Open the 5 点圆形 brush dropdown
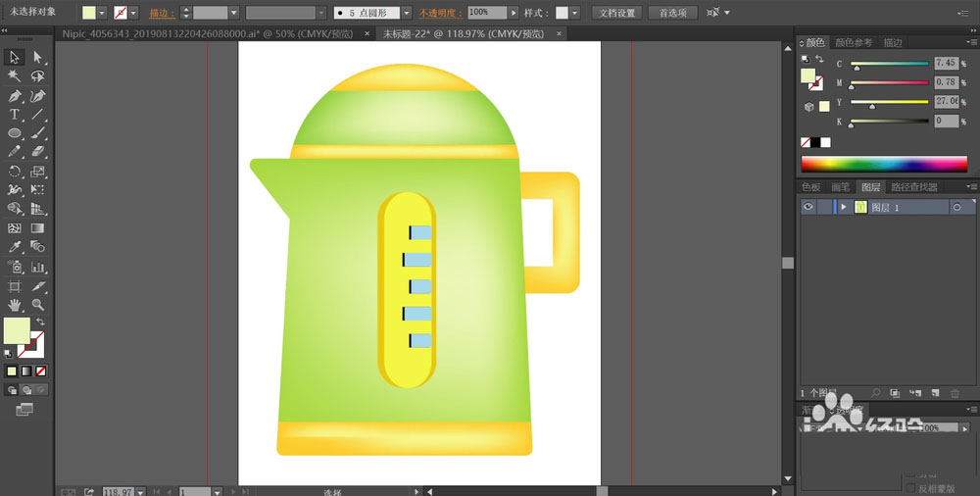Screen dimensions: 980x496 coord(407,13)
